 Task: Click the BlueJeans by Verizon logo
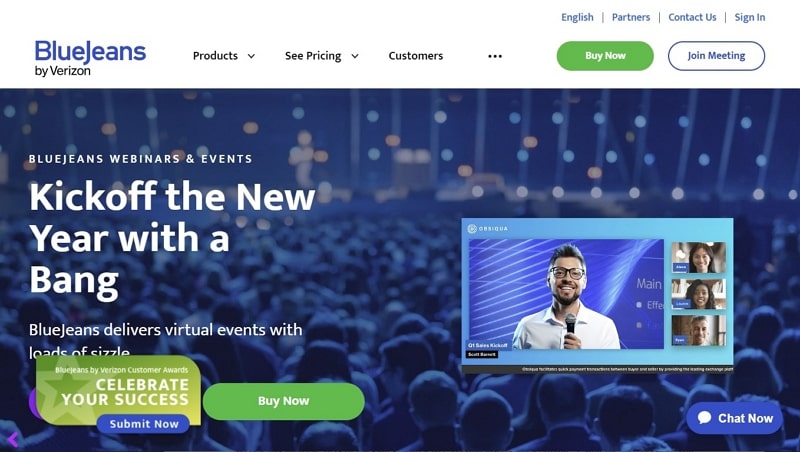[90, 58]
